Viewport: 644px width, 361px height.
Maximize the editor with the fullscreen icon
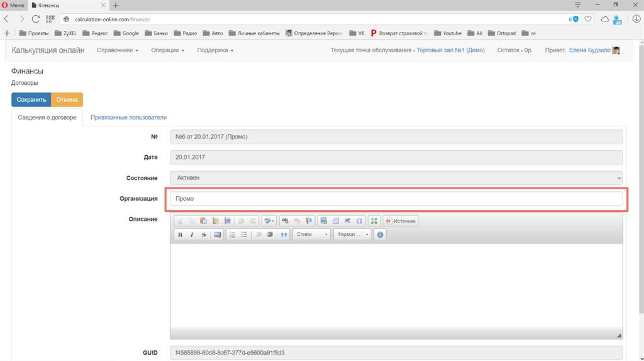374,221
